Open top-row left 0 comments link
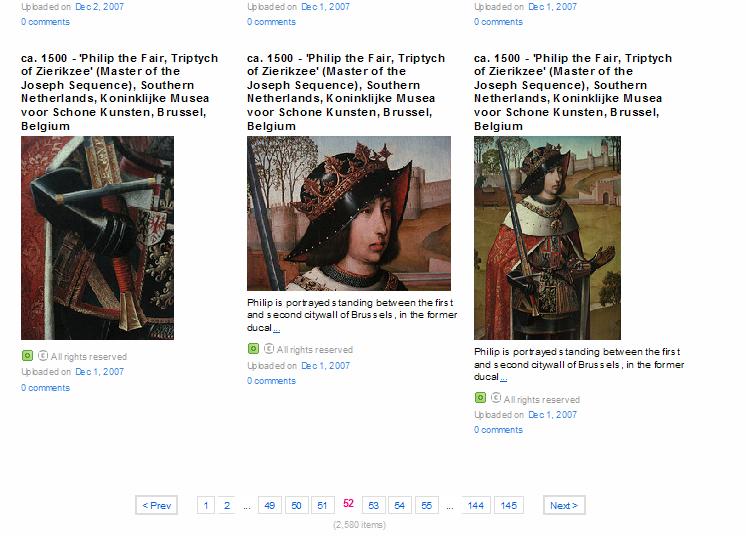The image size is (746, 536). (45, 22)
